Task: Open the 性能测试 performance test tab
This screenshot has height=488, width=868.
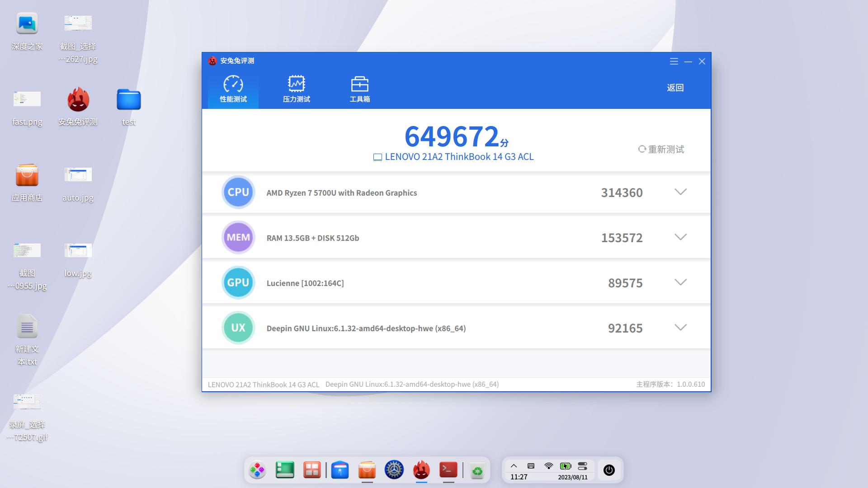Action: [233, 89]
